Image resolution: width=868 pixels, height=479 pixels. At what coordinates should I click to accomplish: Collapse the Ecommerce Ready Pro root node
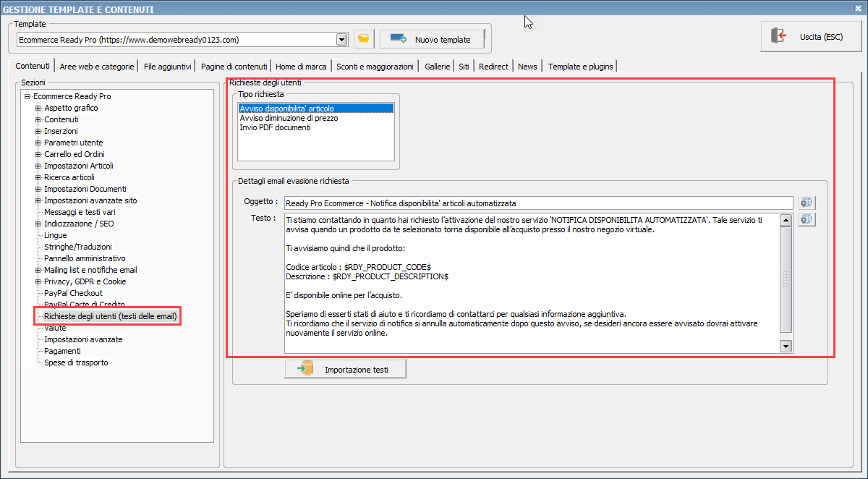(x=27, y=96)
